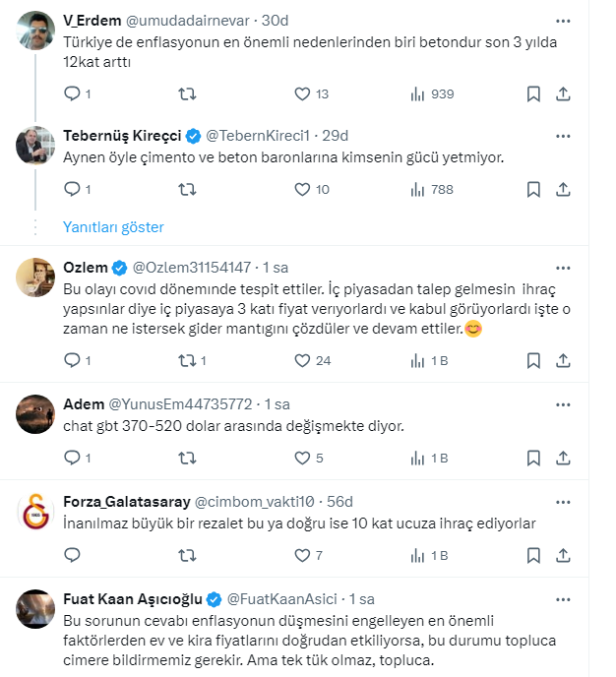616x677 pixels.
Task: Click Forza_Galatasaray's profile avatar
Action: 35,513
